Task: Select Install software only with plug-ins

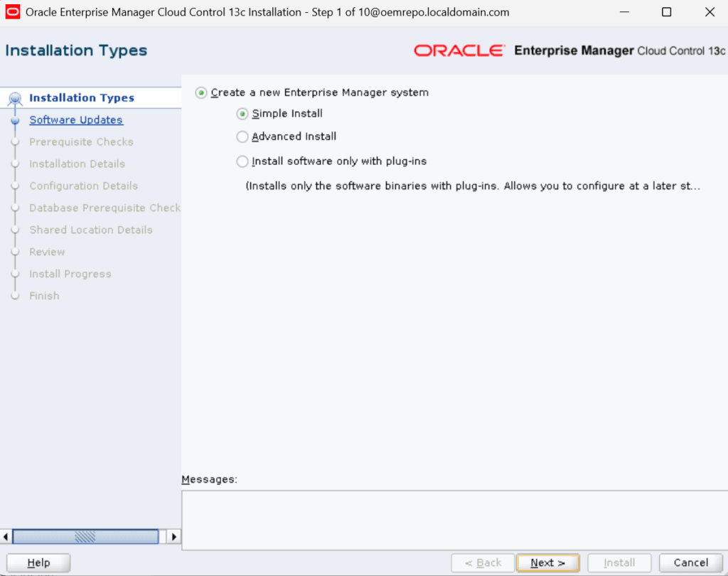Action: [242, 161]
